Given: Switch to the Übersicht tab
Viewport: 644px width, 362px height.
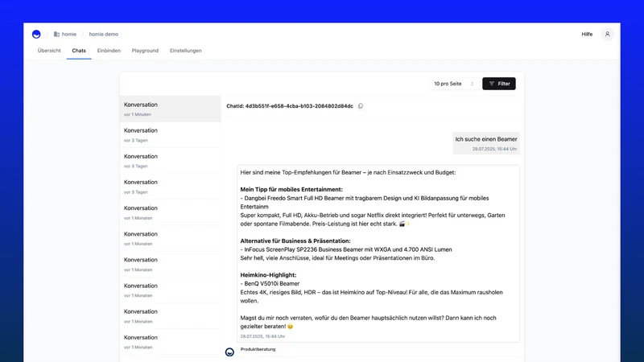Looking at the screenshot, I should click(49, 51).
